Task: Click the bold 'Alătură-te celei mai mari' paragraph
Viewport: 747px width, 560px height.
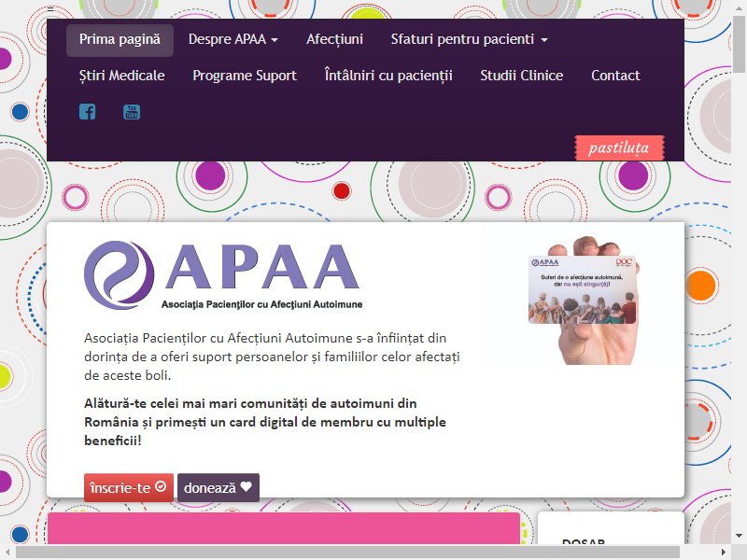Action: pos(265,422)
